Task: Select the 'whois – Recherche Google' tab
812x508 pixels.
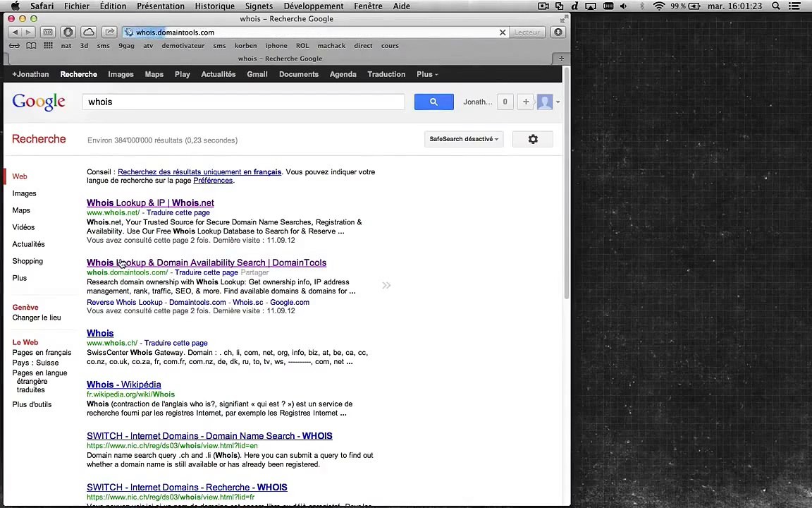Action: coord(280,59)
